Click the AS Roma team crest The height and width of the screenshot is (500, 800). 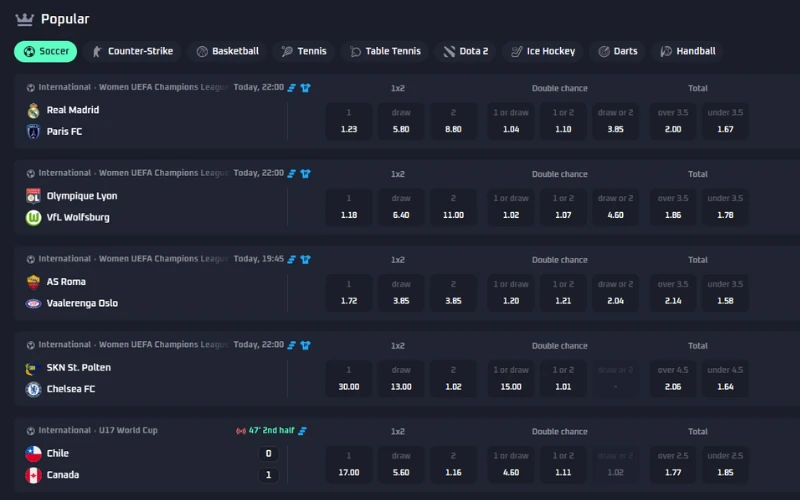[33, 282]
